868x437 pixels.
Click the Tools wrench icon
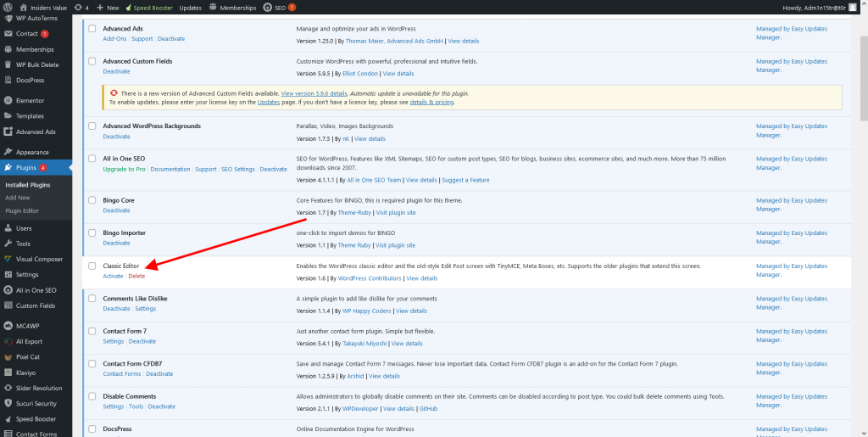(8, 244)
